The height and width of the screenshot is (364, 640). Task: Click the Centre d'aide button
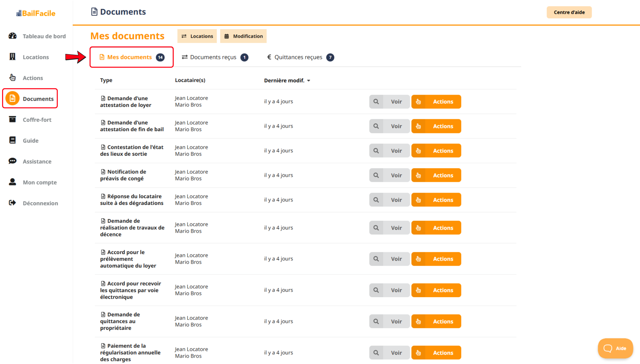569,12
